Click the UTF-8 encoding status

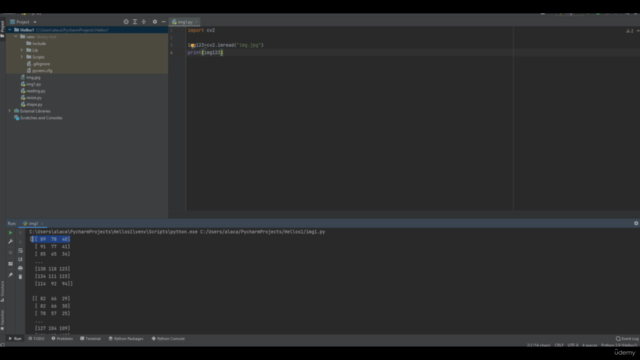(x=573, y=345)
